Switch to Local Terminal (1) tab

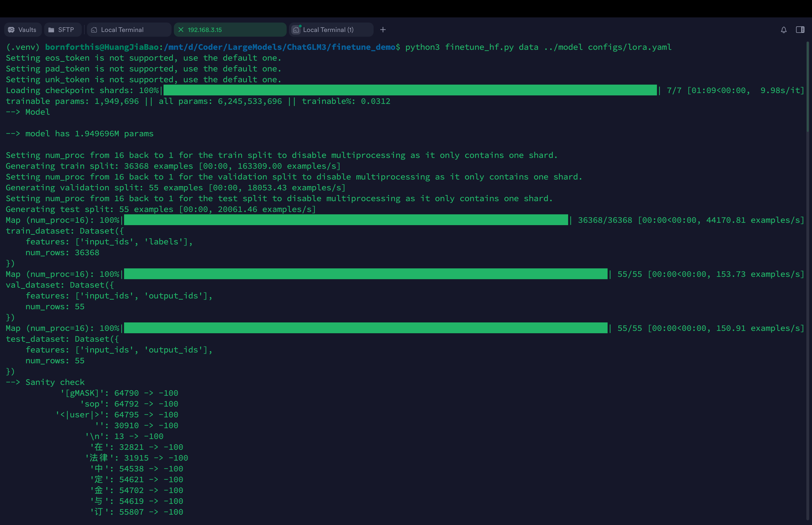pyautogui.click(x=331, y=30)
